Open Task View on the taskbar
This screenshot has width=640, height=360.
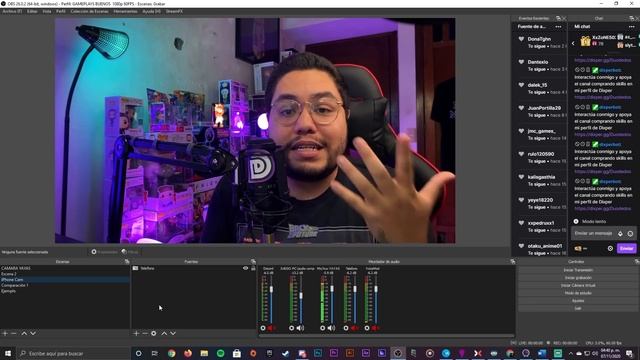[x=155, y=353]
